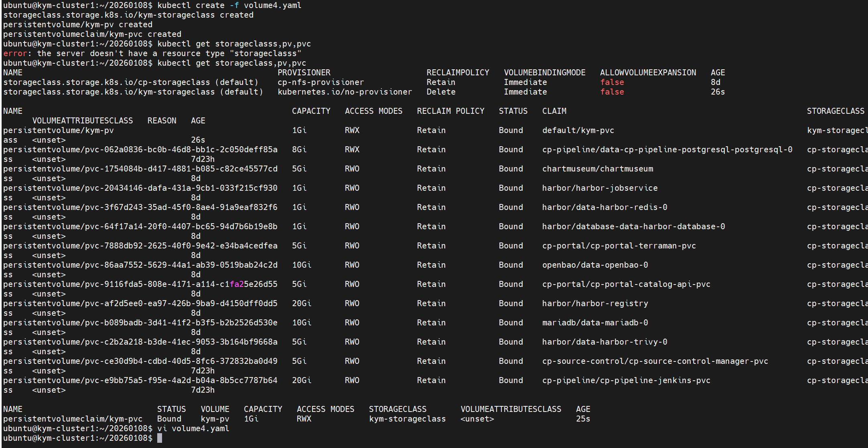The image size is (868, 448).
Task: Click the 'chartmuseum/chartmuseum' claim text
Action: point(597,169)
